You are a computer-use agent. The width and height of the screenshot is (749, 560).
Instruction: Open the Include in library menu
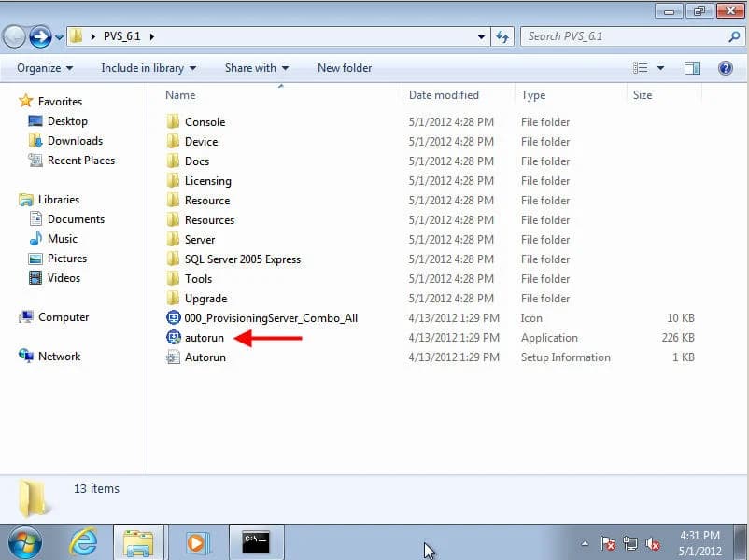tap(148, 68)
